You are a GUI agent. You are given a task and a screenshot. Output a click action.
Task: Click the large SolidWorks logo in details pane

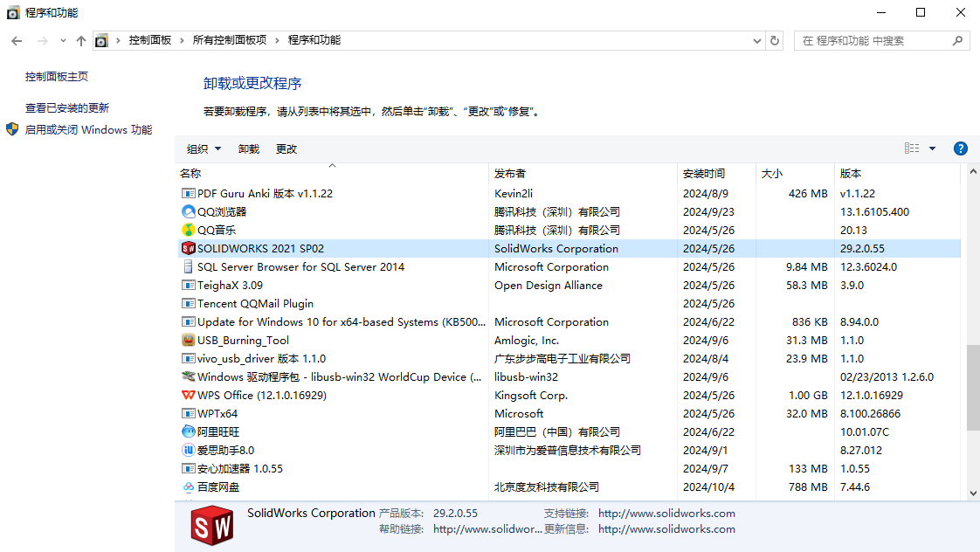coord(212,525)
